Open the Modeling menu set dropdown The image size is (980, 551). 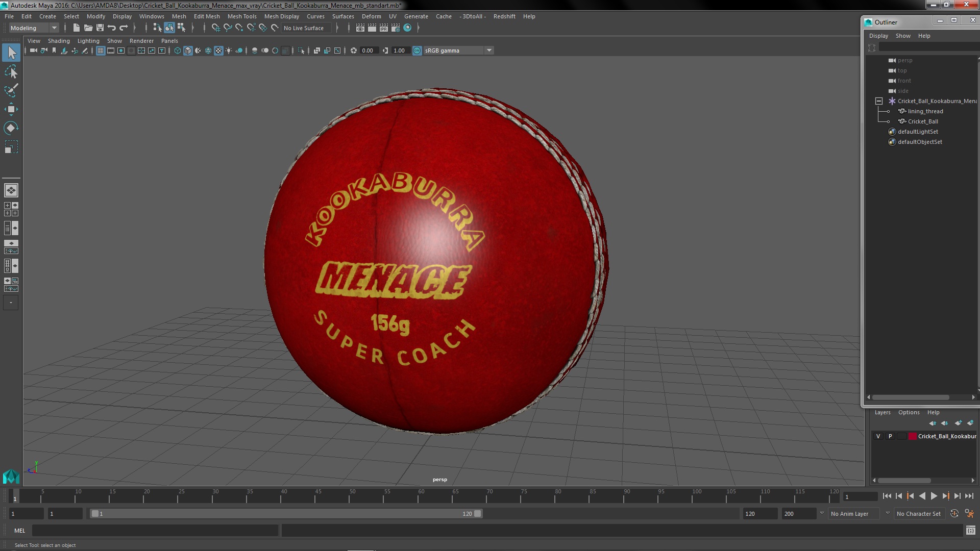click(34, 28)
